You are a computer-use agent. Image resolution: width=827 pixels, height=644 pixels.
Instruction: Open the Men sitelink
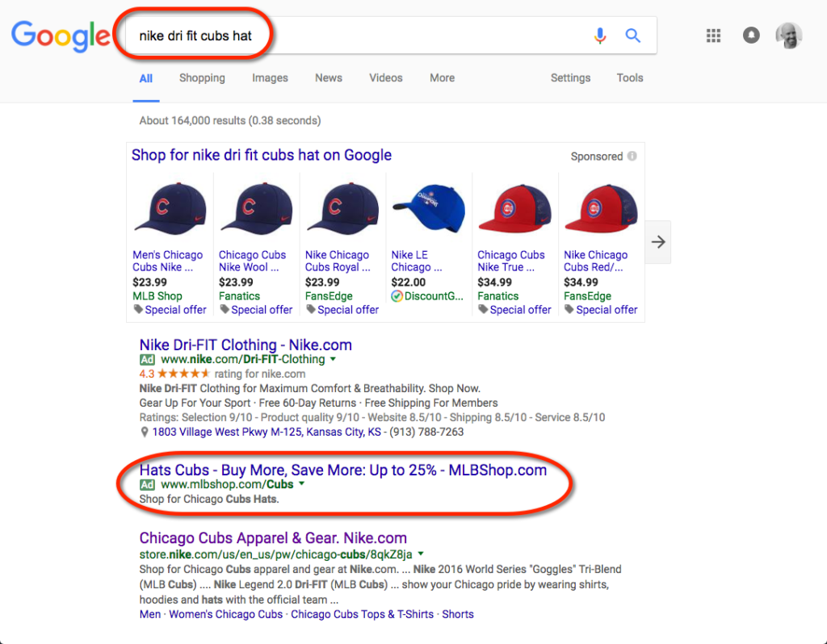pyautogui.click(x=149, y=614)
